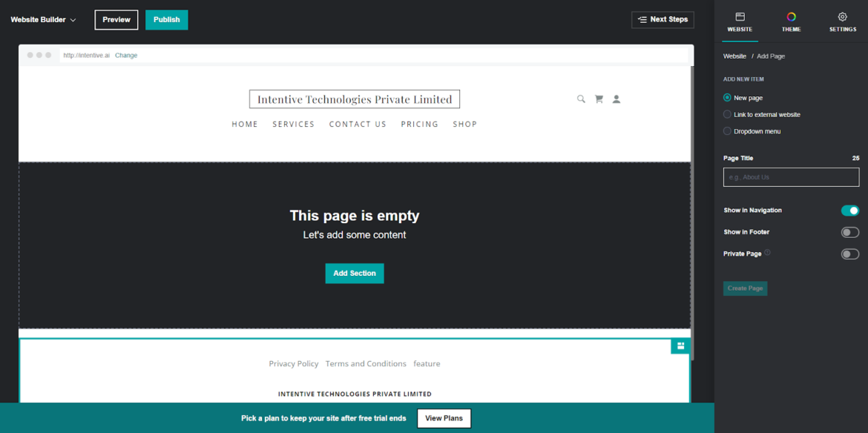The width and height of the screenshot is (868, 433).
Task: Disable the Show in Navigation toggle
Action: tap(849, 211)
